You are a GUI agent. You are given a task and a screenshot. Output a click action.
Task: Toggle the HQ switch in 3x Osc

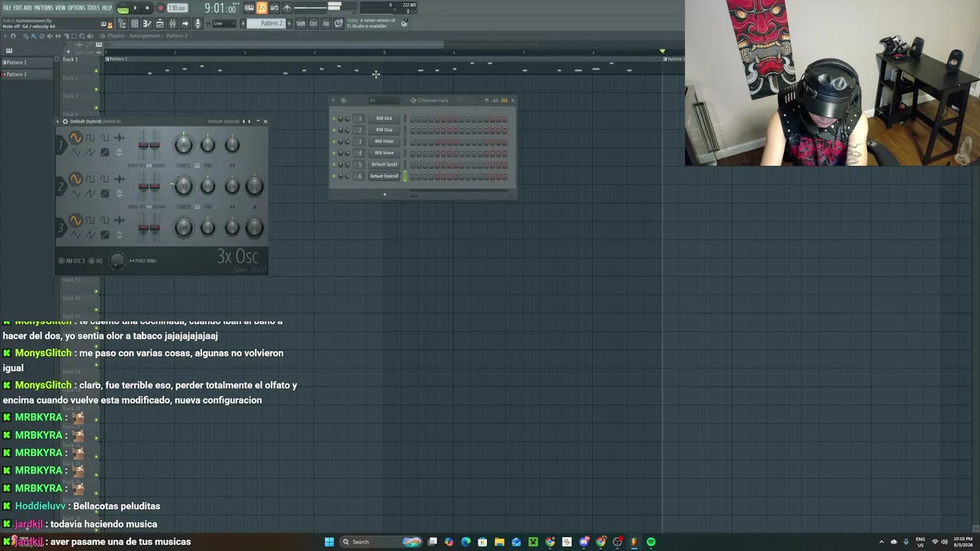coord(91,261)
